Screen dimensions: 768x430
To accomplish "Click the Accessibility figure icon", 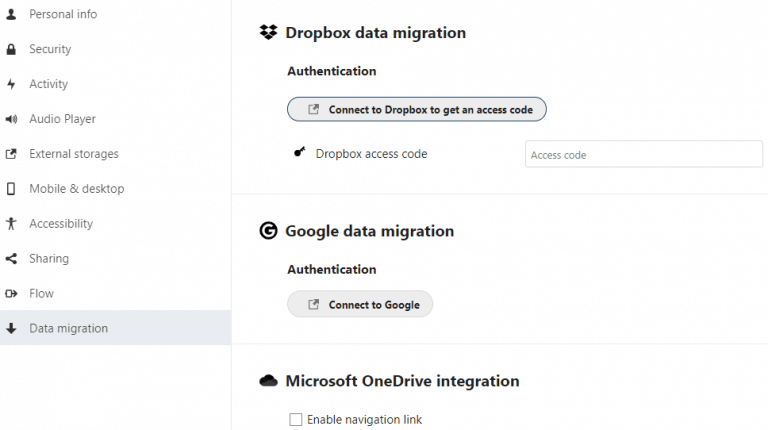I will click(x=11, y=223).
